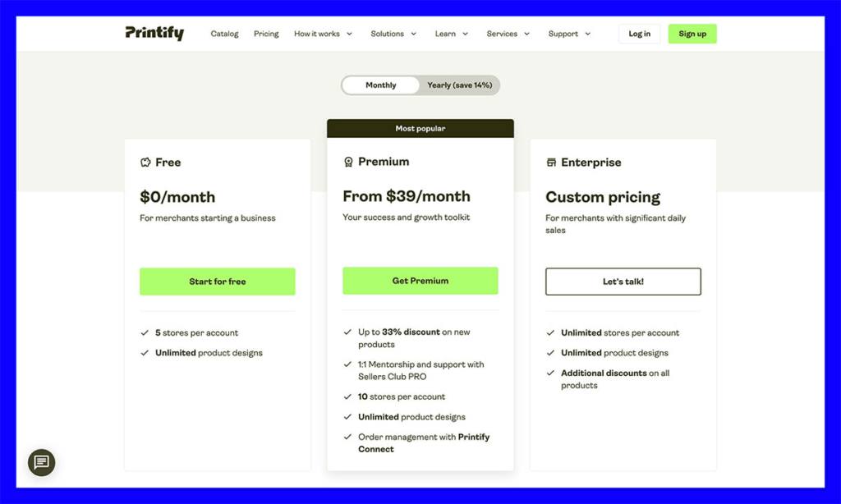
Task: Click the storefront icon beside Enterprise
Action: pos(553,162)
